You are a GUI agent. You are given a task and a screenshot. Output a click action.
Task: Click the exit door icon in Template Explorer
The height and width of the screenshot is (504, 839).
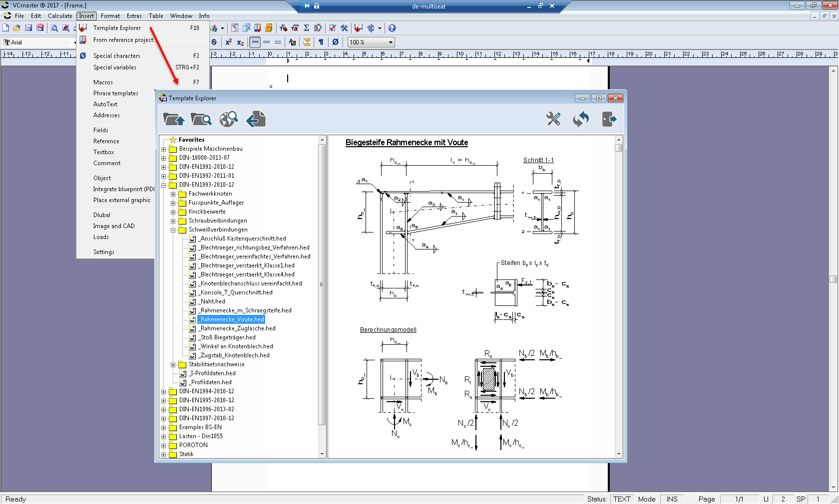pos(609,119)
